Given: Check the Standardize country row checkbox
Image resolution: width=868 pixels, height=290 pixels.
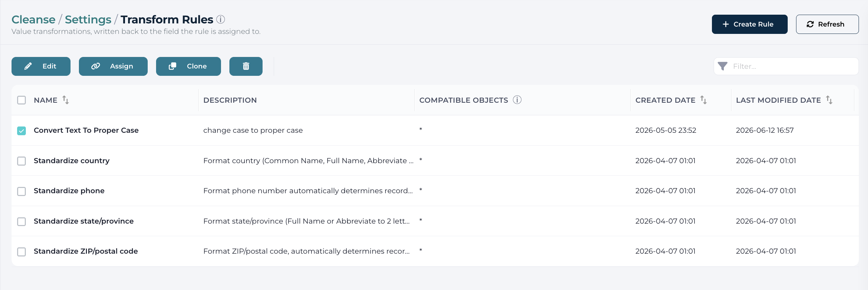Looking at the screenshot, I should (22, 161).
